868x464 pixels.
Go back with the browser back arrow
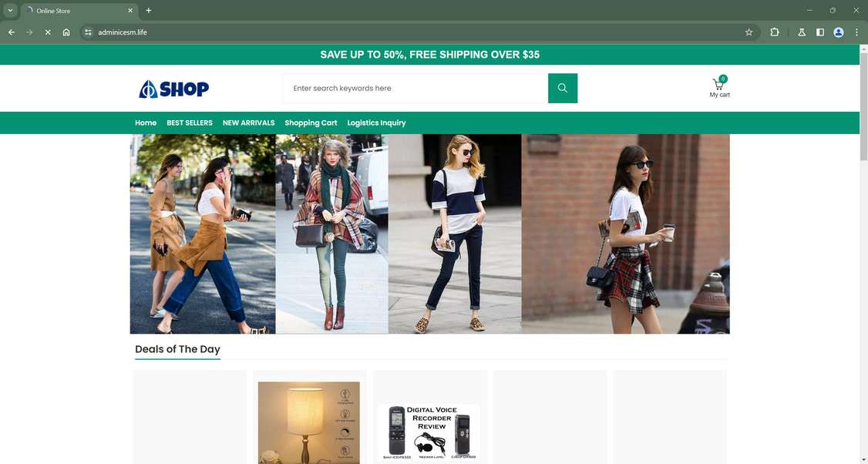[11, 32]
